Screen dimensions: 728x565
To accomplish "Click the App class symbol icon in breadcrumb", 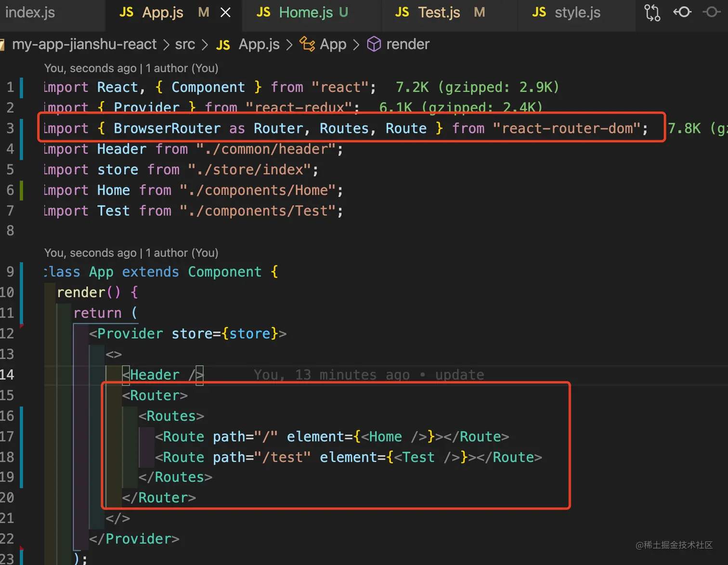I will (x=307, y=44).
